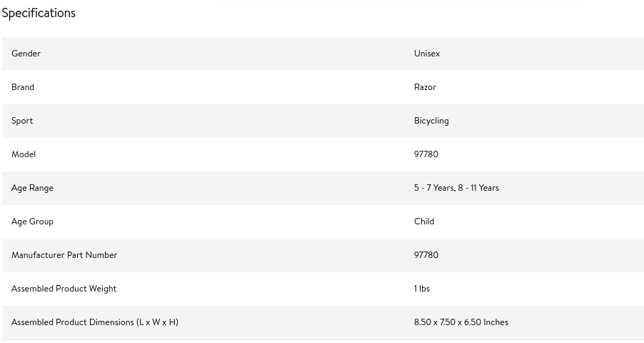
Task: Select the Model row label
Action: pyautogui.click(x=24, y=154)
